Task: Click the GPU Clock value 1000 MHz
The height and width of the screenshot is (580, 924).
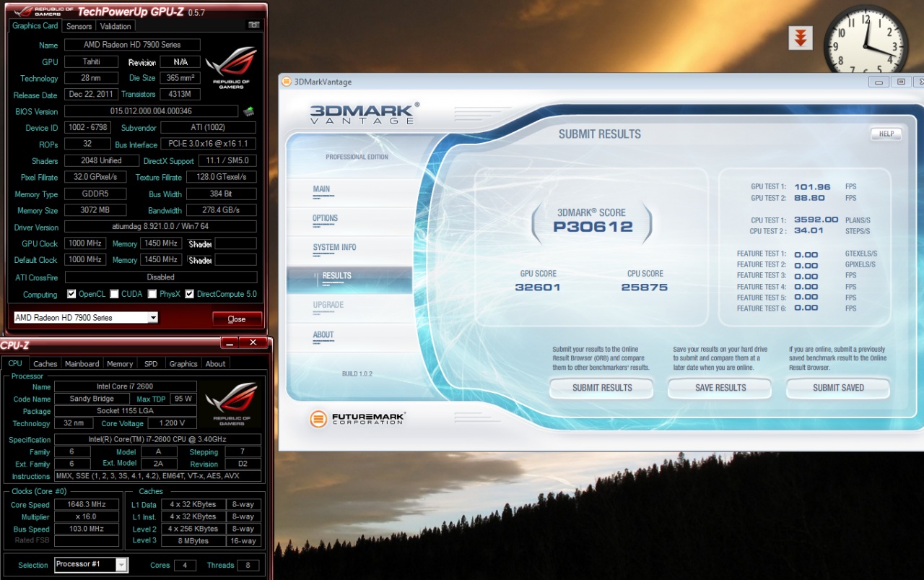Action: (x=86, y=243)
